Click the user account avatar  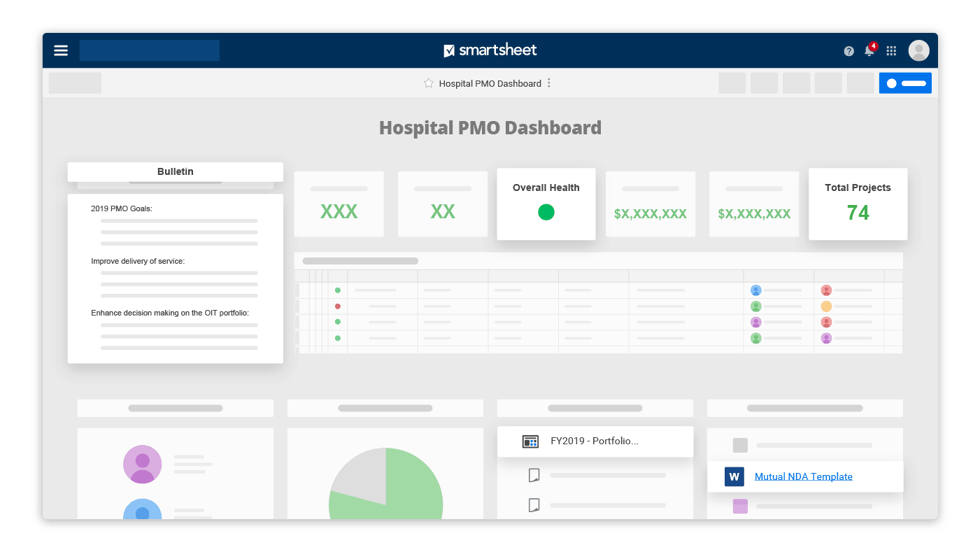click(918, 50)
